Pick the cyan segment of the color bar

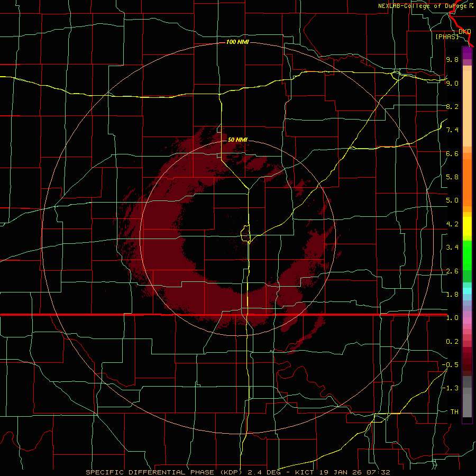coord(467,291)
